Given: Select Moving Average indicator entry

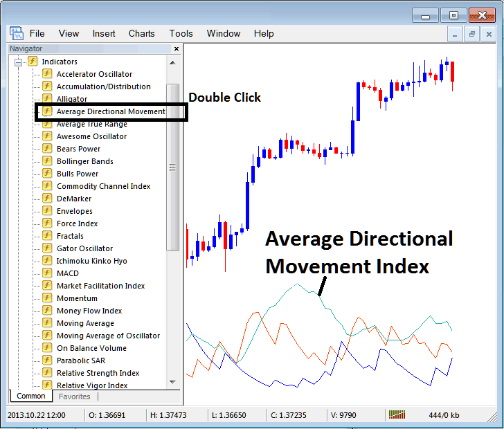Looking at the screenshot, I should [x=85, y=323].
